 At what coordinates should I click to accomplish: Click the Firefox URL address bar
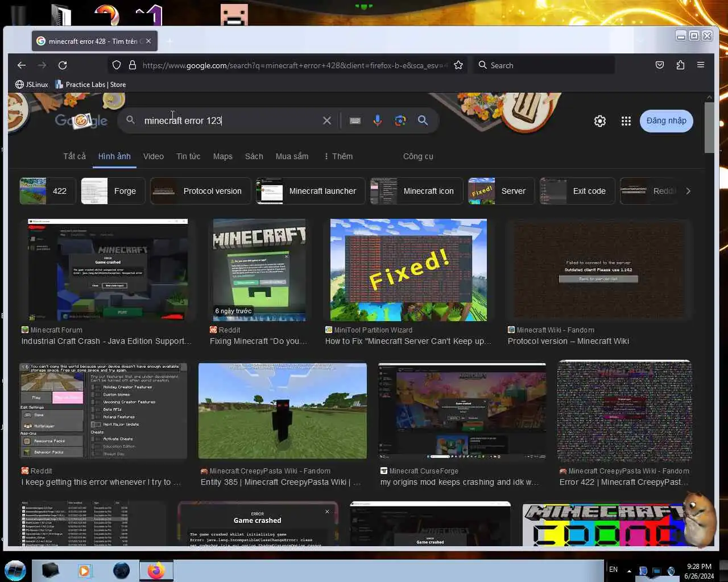point(295,65)
